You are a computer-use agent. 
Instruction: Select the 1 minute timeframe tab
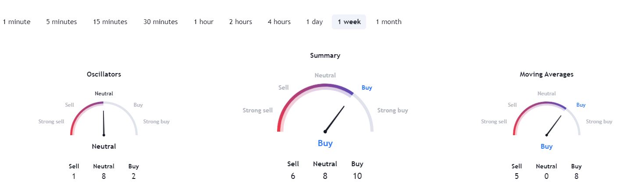(x=17, y=22)
